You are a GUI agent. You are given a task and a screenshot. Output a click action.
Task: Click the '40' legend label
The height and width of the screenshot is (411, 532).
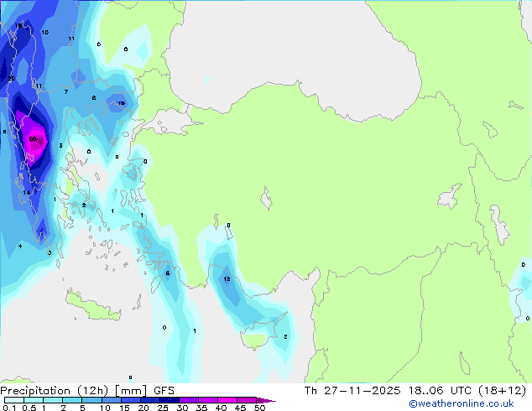coord(221,408)
